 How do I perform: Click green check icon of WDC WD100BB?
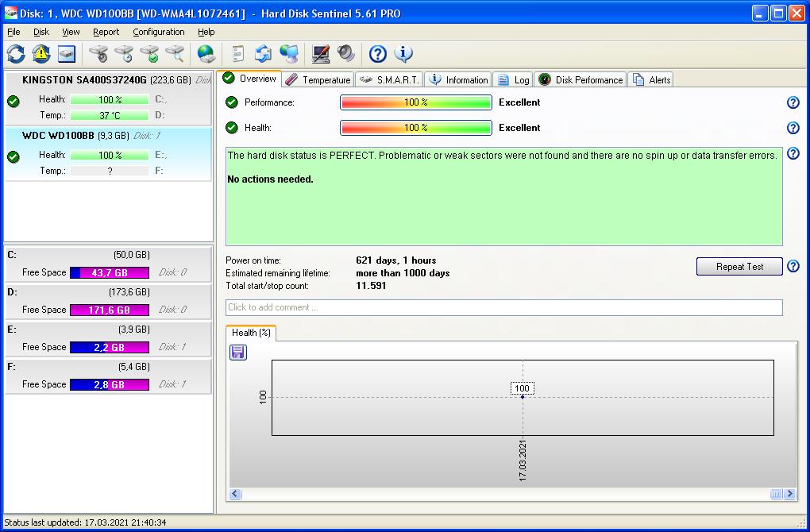pyautogui.click(x=13, y=157)
